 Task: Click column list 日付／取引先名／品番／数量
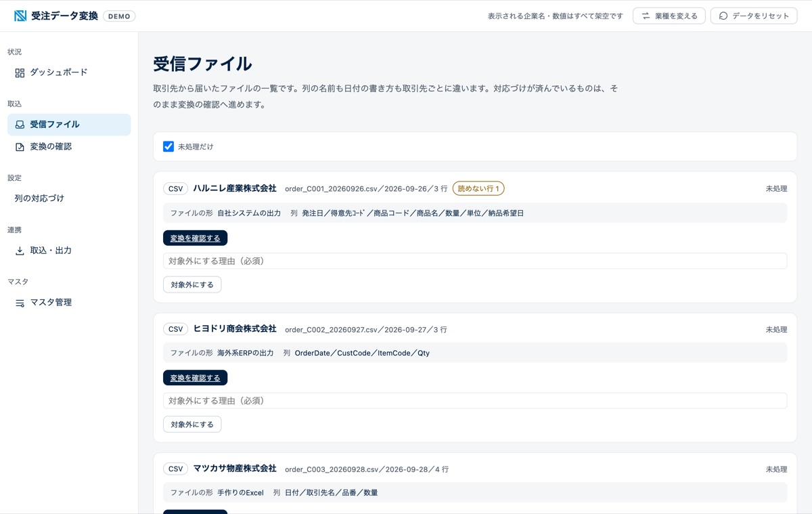tap(331, 493)
